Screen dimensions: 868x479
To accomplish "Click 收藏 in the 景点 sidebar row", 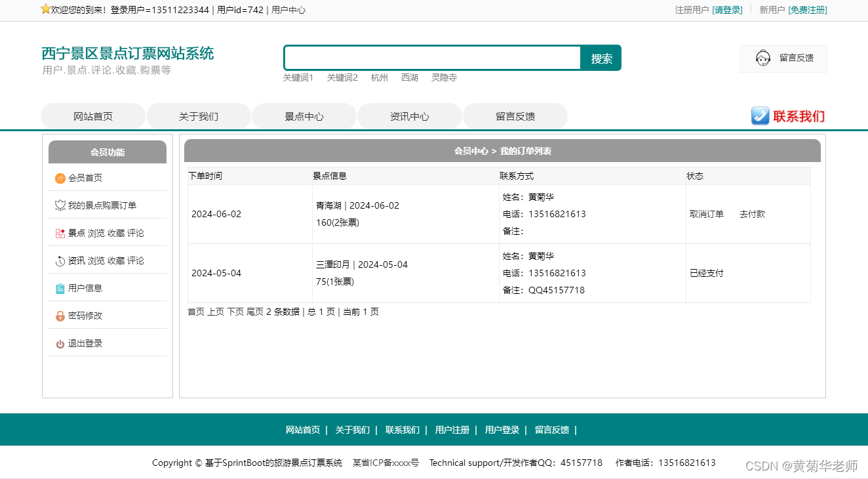I will coord(116,233).
